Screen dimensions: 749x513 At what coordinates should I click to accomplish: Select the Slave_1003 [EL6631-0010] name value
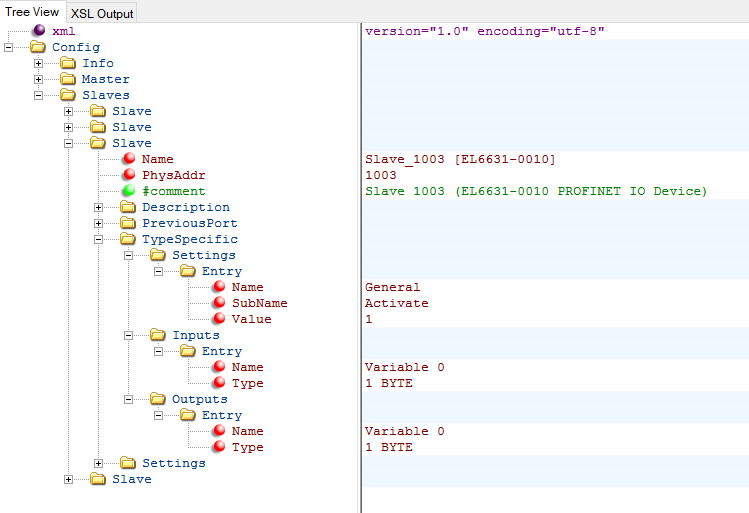pyautogui.click(x=460, y=159)
